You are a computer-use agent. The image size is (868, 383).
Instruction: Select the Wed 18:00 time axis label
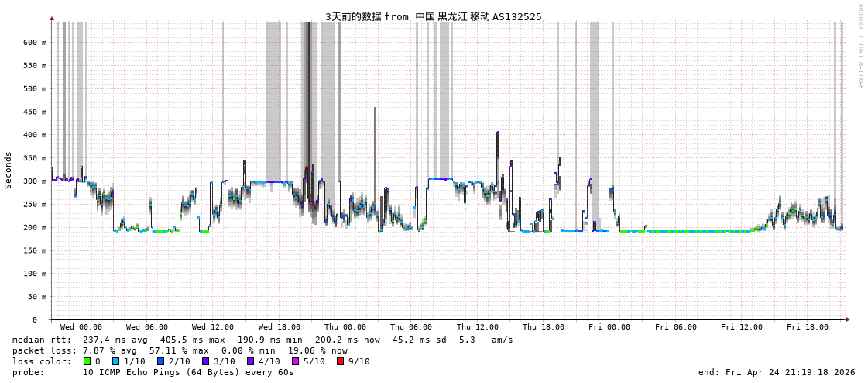tap(279, 327)
